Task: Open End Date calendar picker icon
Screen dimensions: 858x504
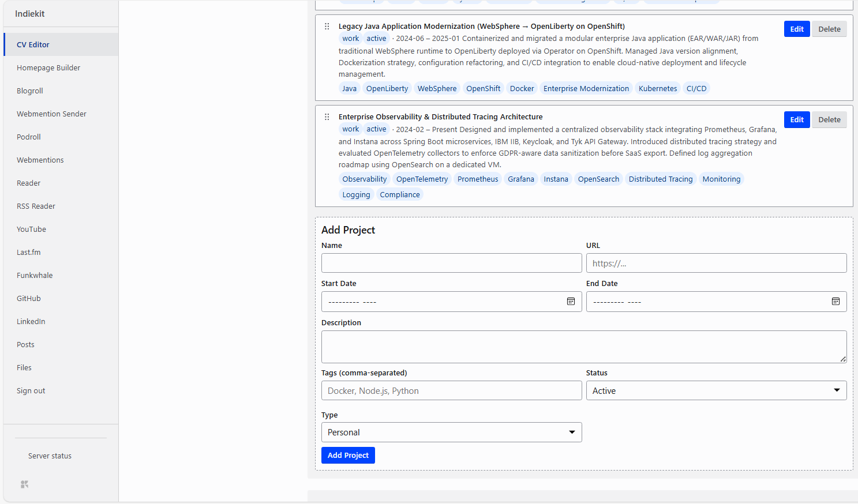Action: (835, 302)
